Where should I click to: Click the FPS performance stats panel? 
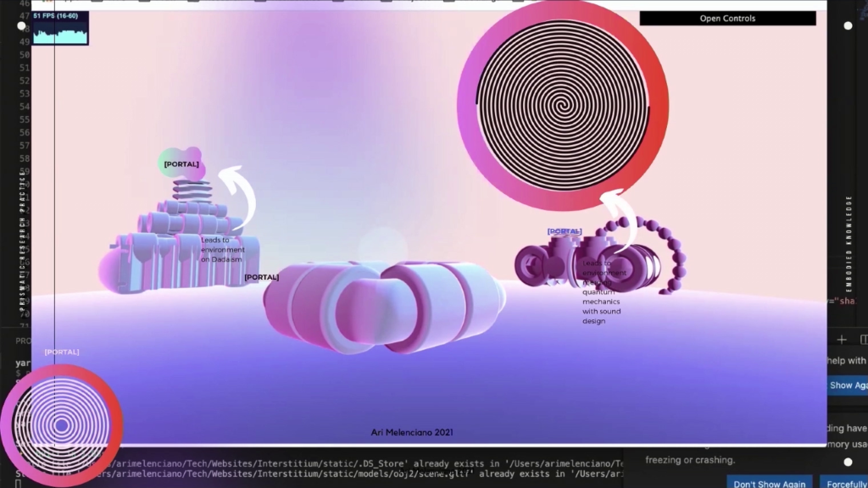coord(60,28)
